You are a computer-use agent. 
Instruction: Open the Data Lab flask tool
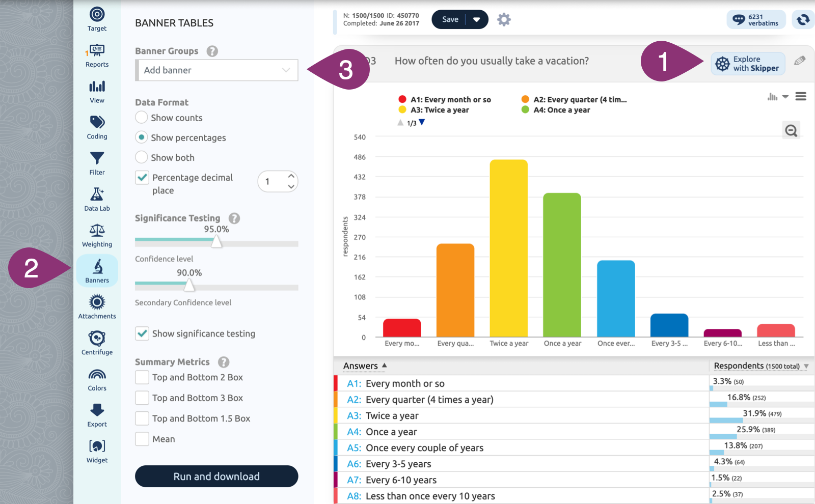[x=97, y=199]
